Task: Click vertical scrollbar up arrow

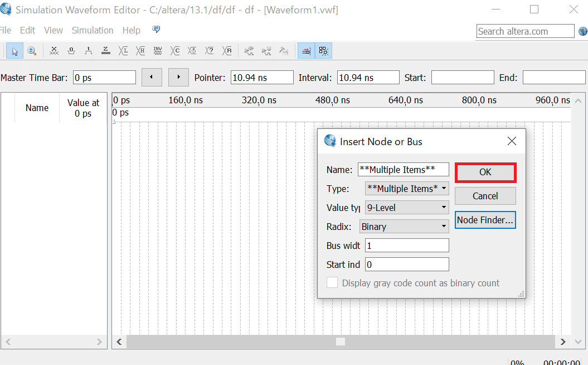Action: pyautogui.click(x=579, y=100)
